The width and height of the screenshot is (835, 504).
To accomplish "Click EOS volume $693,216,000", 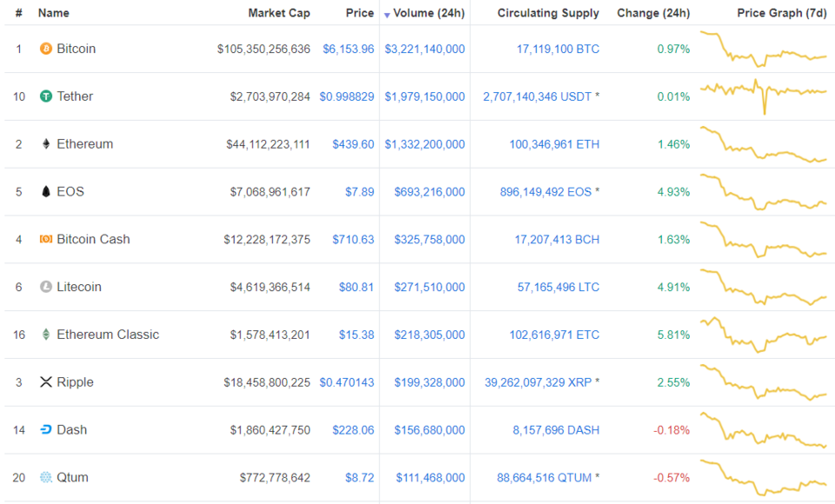I will 429,191.
